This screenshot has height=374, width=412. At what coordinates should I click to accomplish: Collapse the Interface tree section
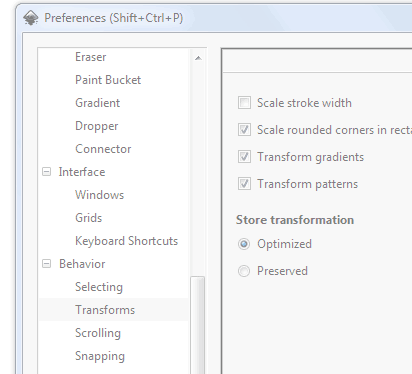coord(47,172)
